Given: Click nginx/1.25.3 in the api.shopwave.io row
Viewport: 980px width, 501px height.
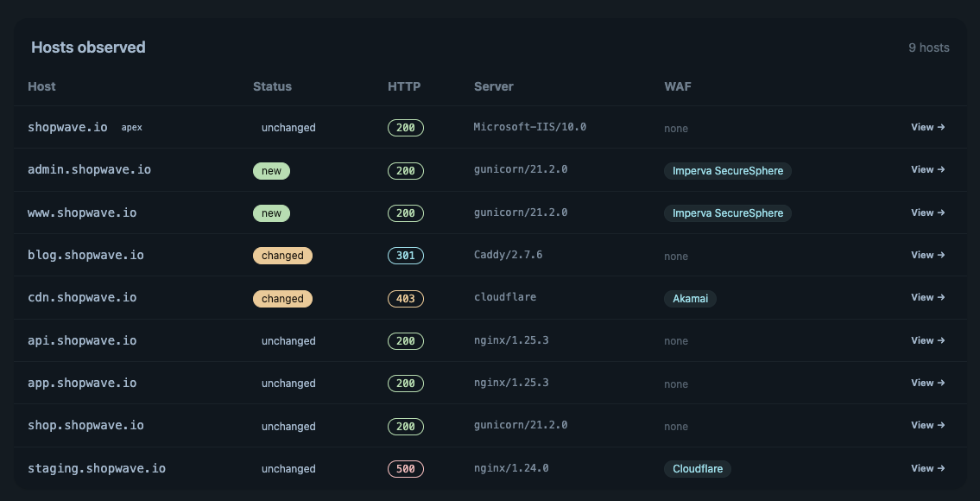Looking at the screenshot, I should [511, 340].
